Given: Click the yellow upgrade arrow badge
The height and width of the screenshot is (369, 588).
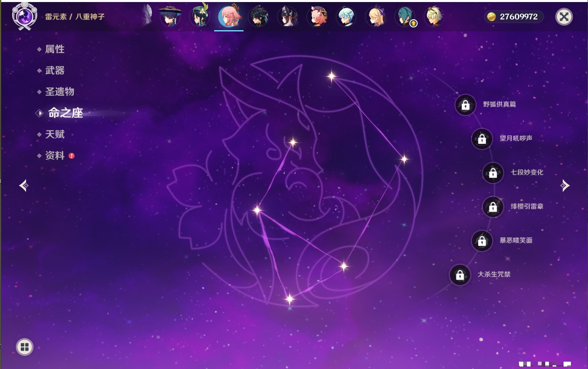Looking at the screenshot, I should 414,24.
